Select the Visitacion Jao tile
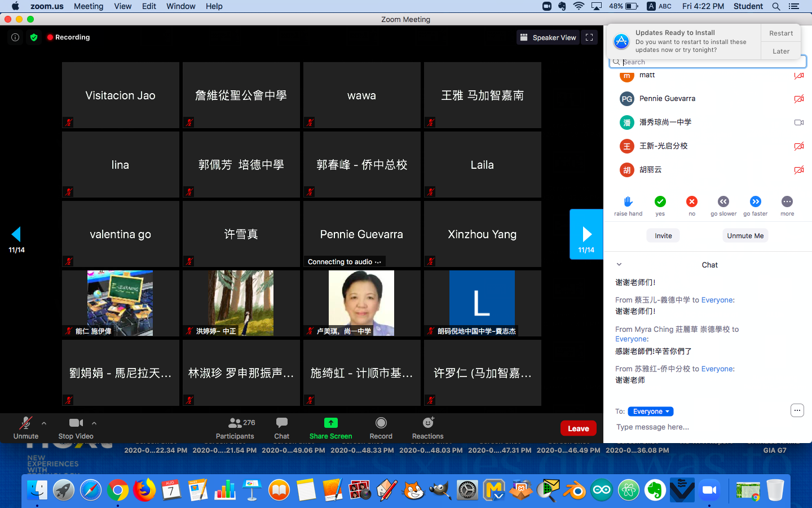 (x=120, y=95)
